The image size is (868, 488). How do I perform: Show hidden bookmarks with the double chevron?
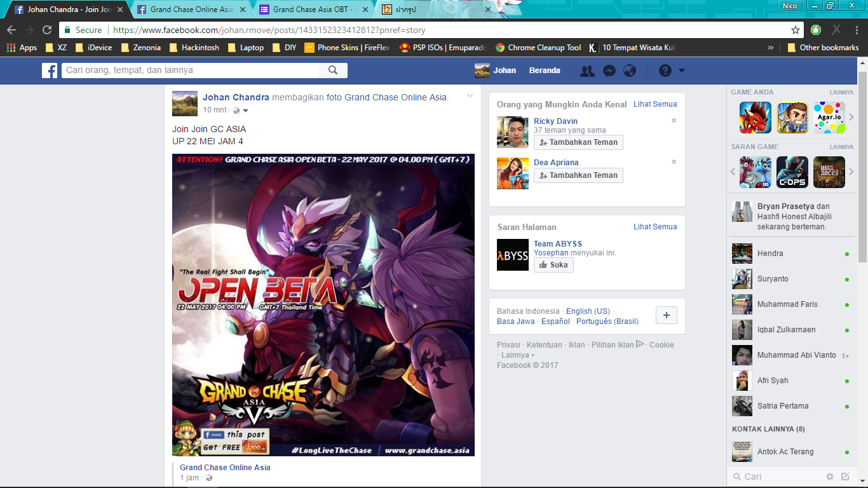pos(771,48)
